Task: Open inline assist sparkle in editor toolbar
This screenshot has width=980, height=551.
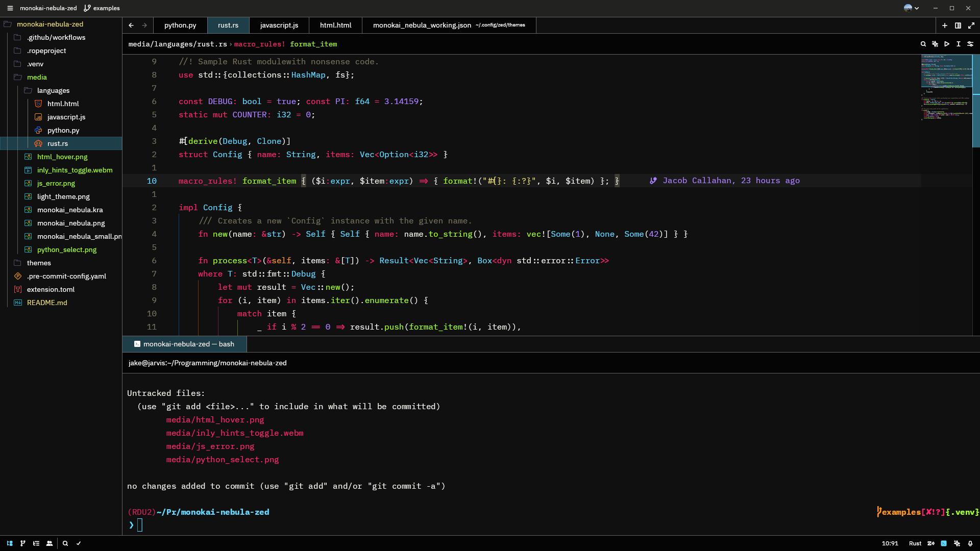Action: 935,44
